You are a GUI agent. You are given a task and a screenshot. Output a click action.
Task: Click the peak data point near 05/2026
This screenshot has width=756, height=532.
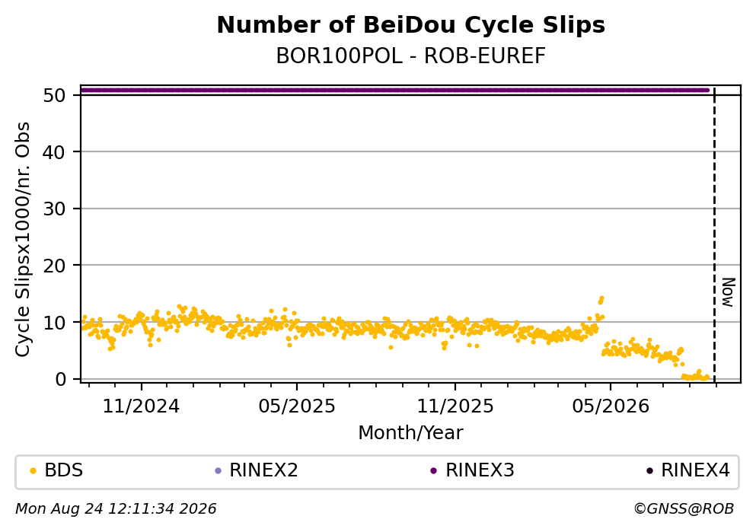point(601,298)
